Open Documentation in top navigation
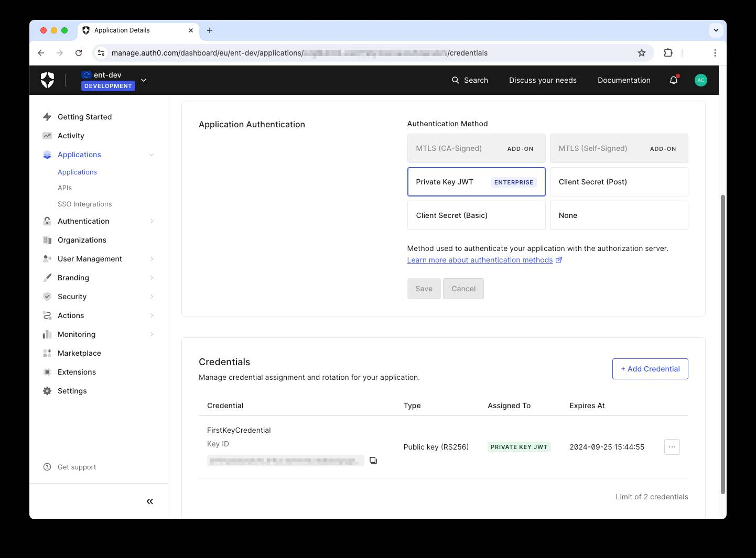 click(624, 80)
